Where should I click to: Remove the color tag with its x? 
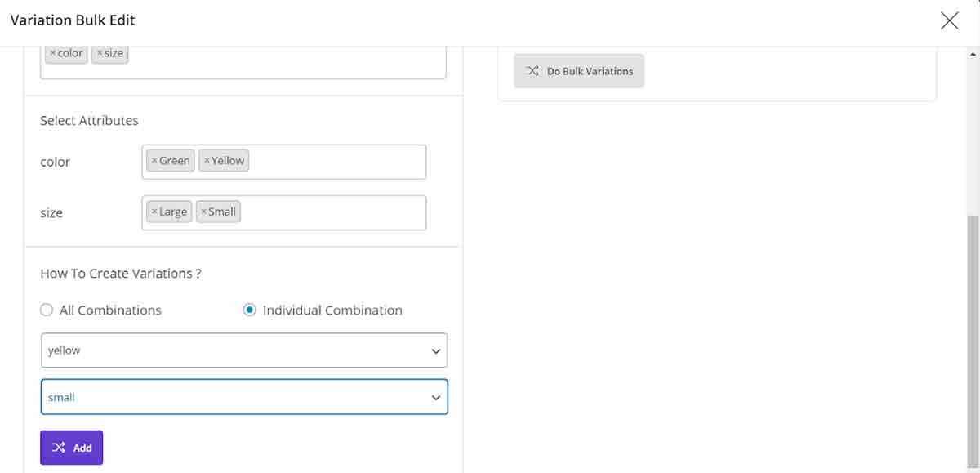53,53
